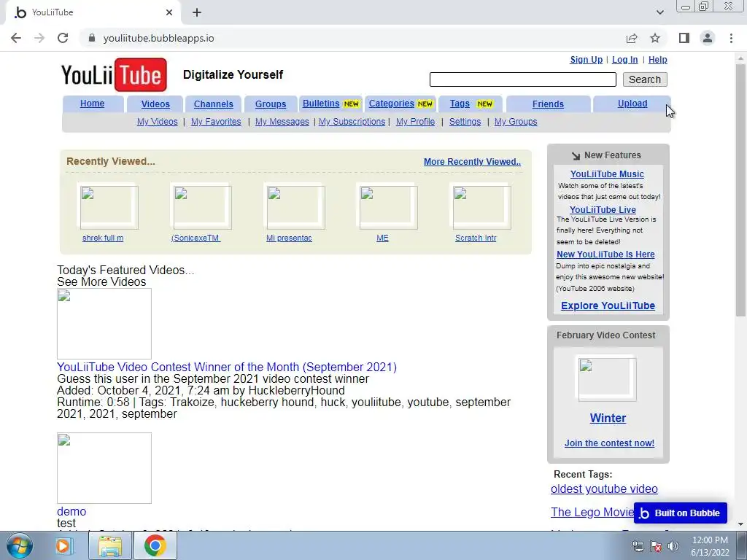Expand the tab search chevron
Image resolution: width=747 pixels, height=560 pixels.
(659, 12)
